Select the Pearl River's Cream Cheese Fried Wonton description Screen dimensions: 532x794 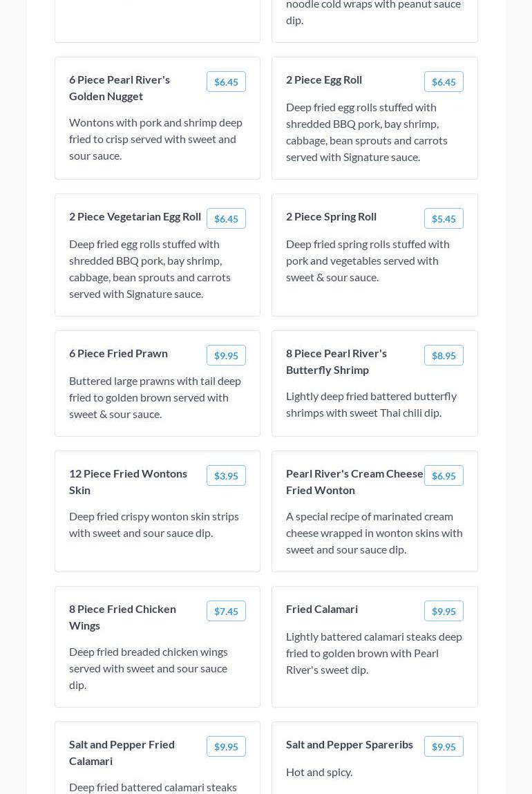pos(374,533)
